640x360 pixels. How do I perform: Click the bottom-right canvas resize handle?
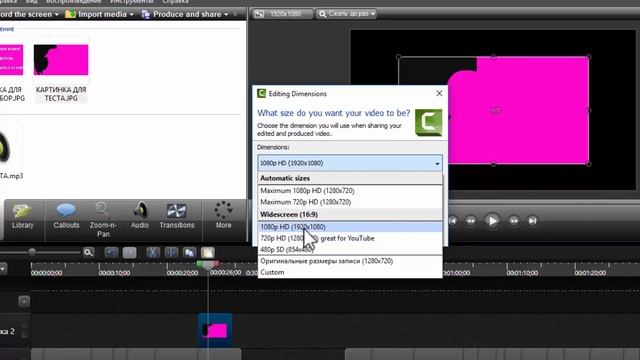589,164
